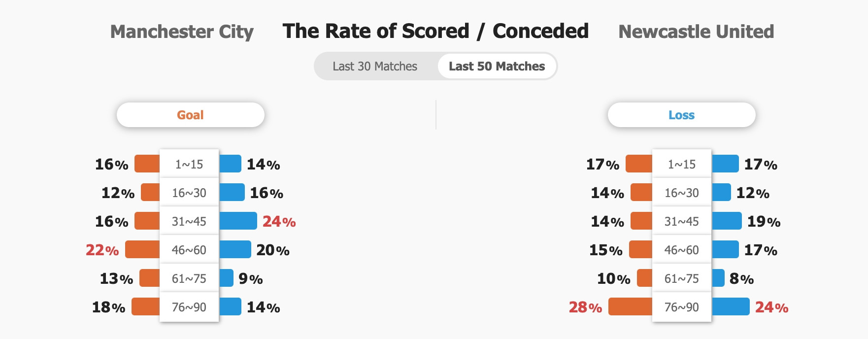
Task: Click the Loss pill button
Action: click(681, 115)
